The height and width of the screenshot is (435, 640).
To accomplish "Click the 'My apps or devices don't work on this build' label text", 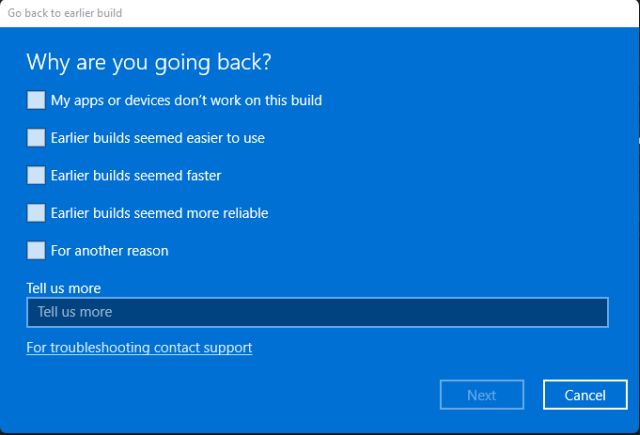I will coord(186,100).
